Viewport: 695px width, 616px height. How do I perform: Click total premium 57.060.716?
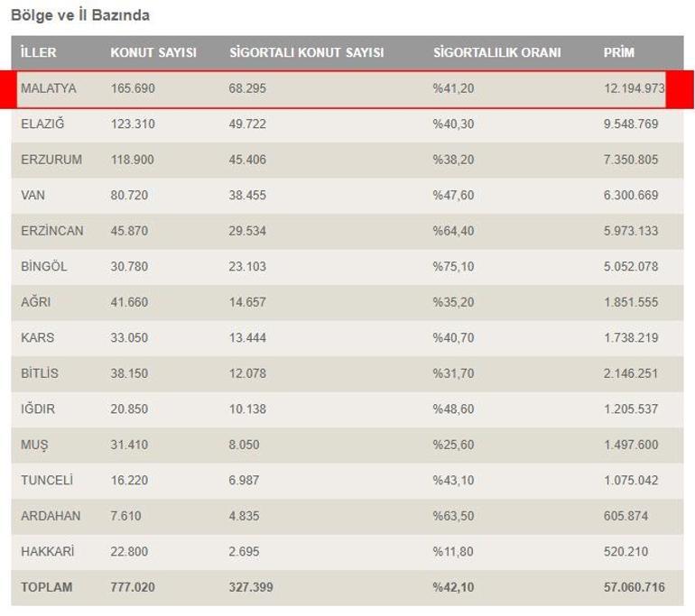tap(635, 587)
